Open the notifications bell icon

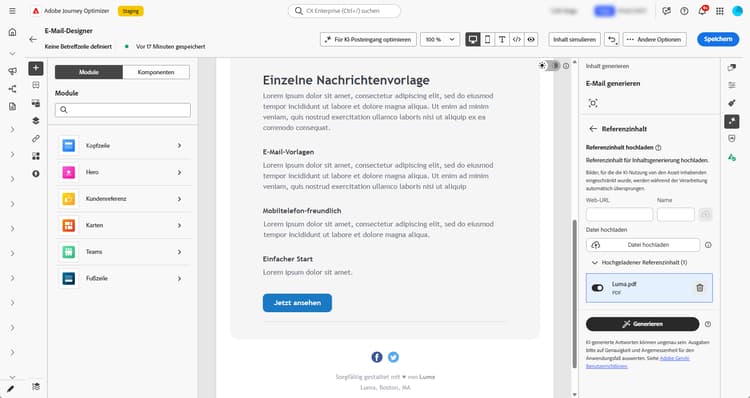point(702,11)
